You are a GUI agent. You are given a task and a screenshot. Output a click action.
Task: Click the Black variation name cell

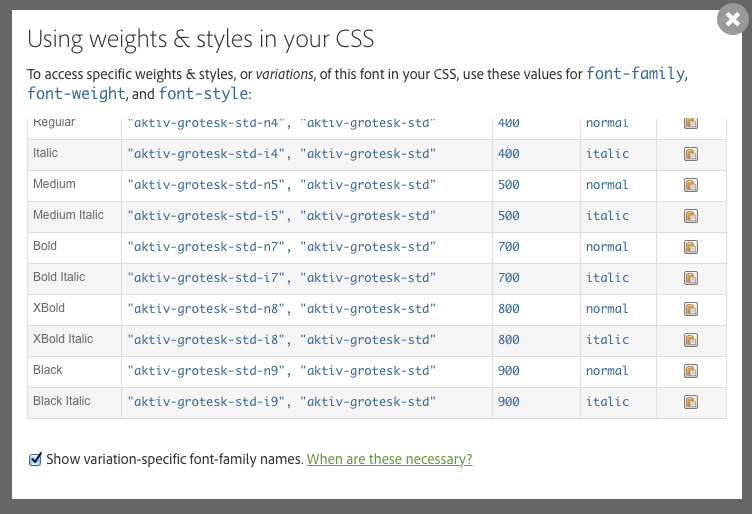[x=74, y=372]
